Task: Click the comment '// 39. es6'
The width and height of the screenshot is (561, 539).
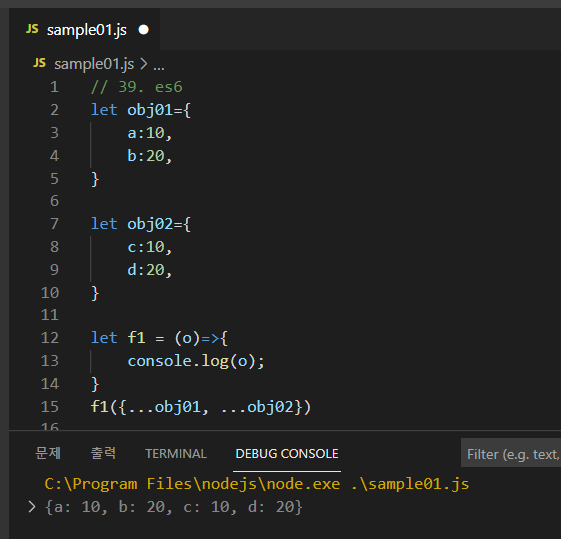Action: [x=137, y=87]
